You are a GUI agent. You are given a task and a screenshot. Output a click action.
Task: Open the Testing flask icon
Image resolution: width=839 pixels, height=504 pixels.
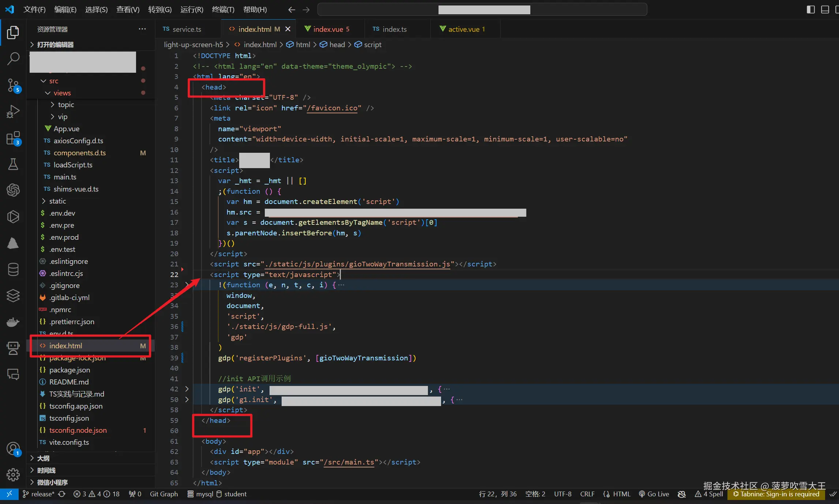tap(13, 164)
